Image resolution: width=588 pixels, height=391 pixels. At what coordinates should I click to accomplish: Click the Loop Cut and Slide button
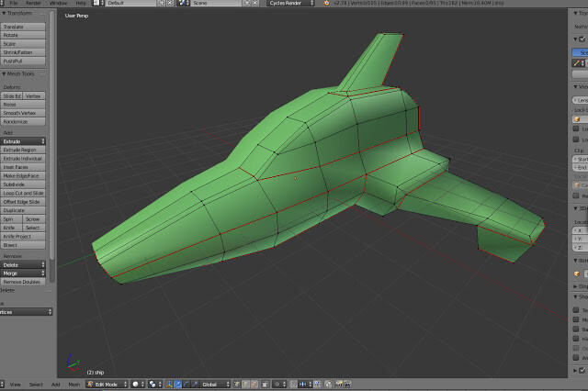[x=23, y=193]
